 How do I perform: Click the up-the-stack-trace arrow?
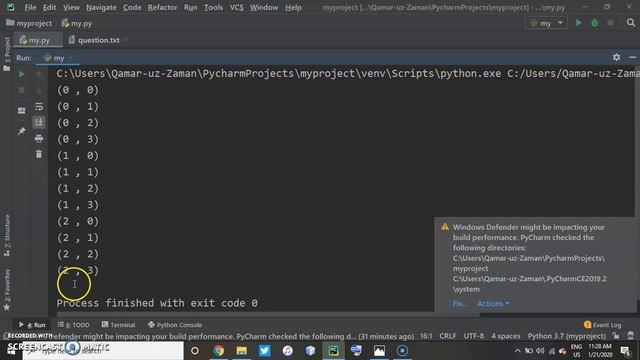tap(39, 74)
